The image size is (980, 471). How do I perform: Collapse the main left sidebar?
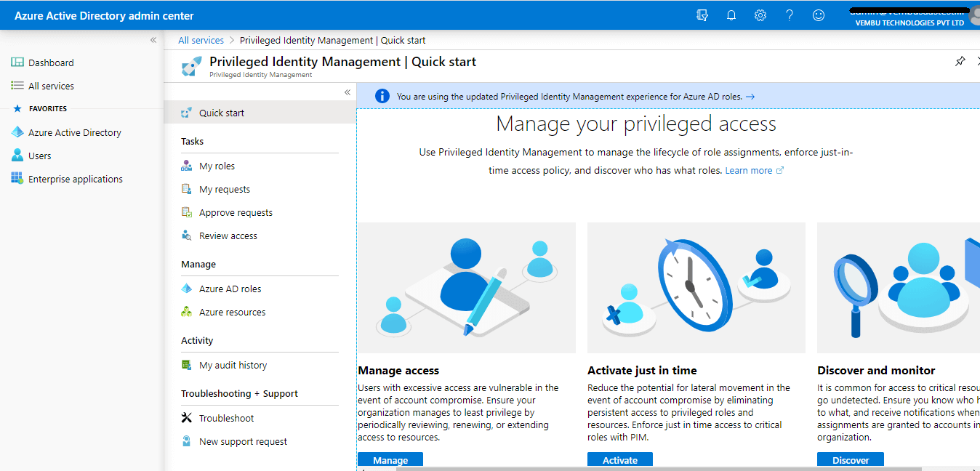[x=153, y=40]
